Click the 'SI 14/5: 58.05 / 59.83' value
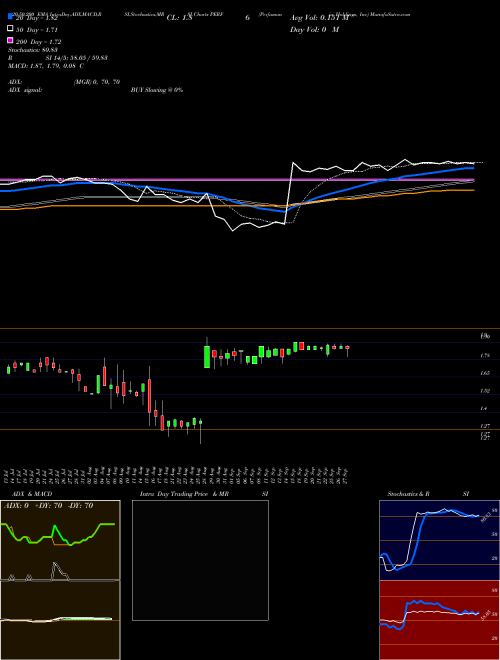 [x=77, y=58]
